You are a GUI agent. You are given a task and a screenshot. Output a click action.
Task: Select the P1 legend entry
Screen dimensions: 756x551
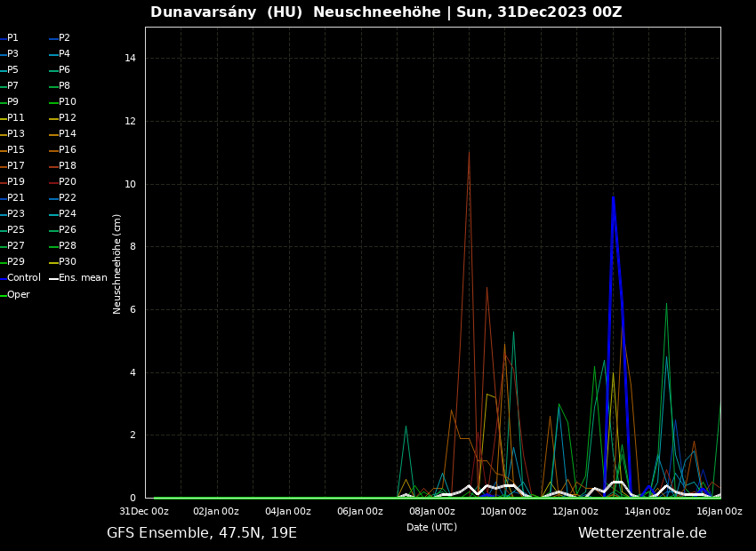[x=12, y=38]
